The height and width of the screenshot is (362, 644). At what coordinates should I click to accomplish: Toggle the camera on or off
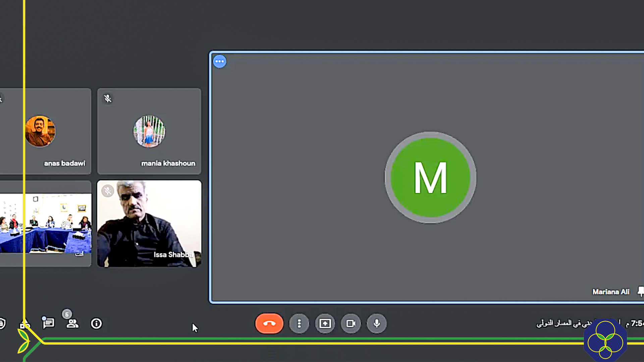pos(351,323)
